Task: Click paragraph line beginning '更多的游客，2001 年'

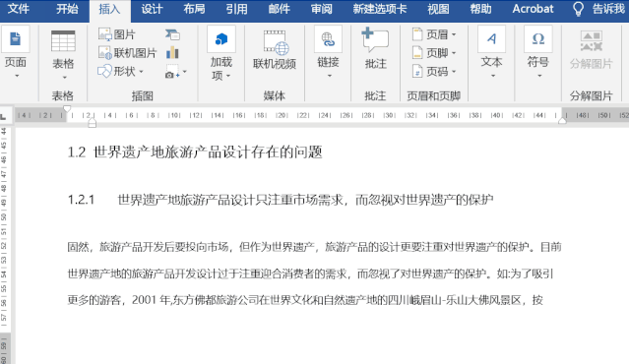Action: click(305, 300)
